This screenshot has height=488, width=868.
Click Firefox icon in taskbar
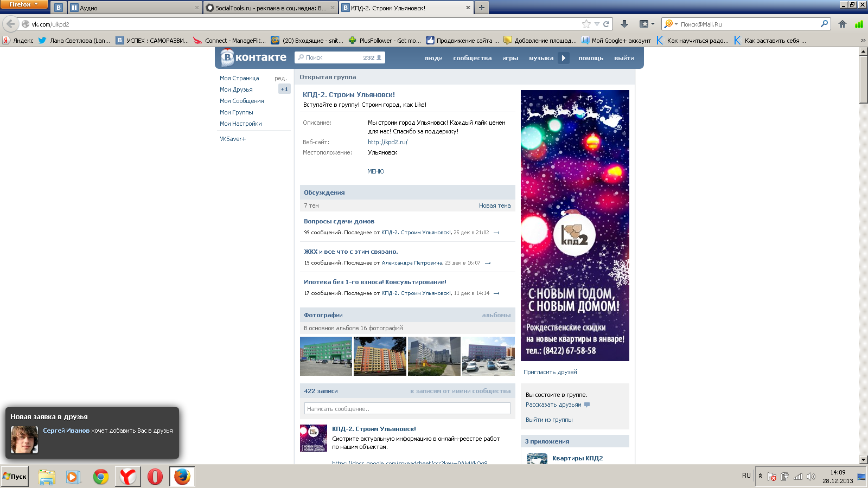point(182,477)
